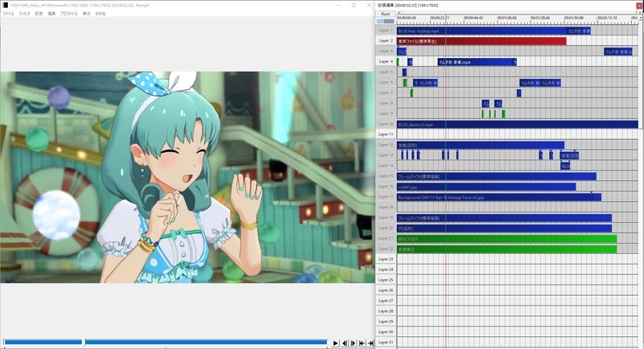Select the small 背景(図形) clip on Layer 13
644x349 pixels.
click(x=570, y=155)
